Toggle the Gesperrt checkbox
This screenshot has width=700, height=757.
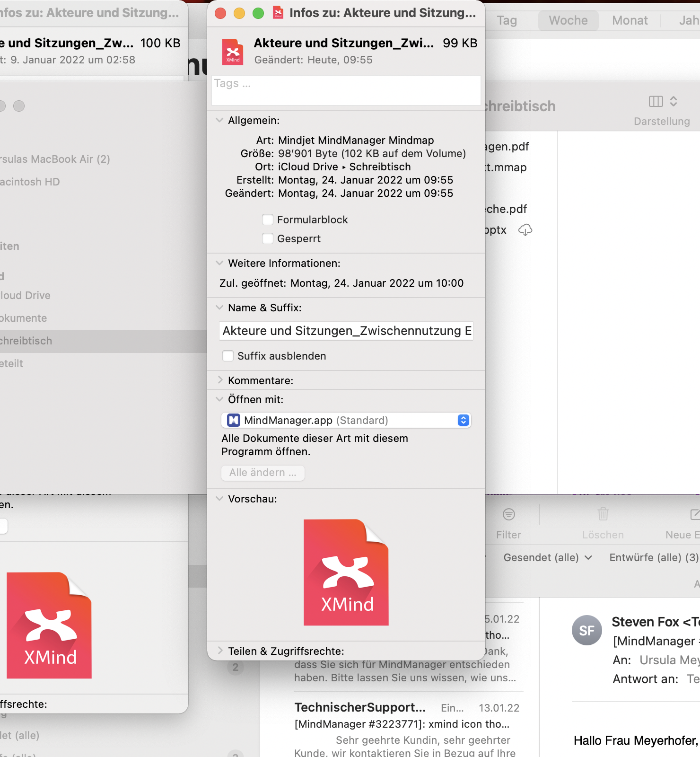pyautogui.click(x=268, y=238)
